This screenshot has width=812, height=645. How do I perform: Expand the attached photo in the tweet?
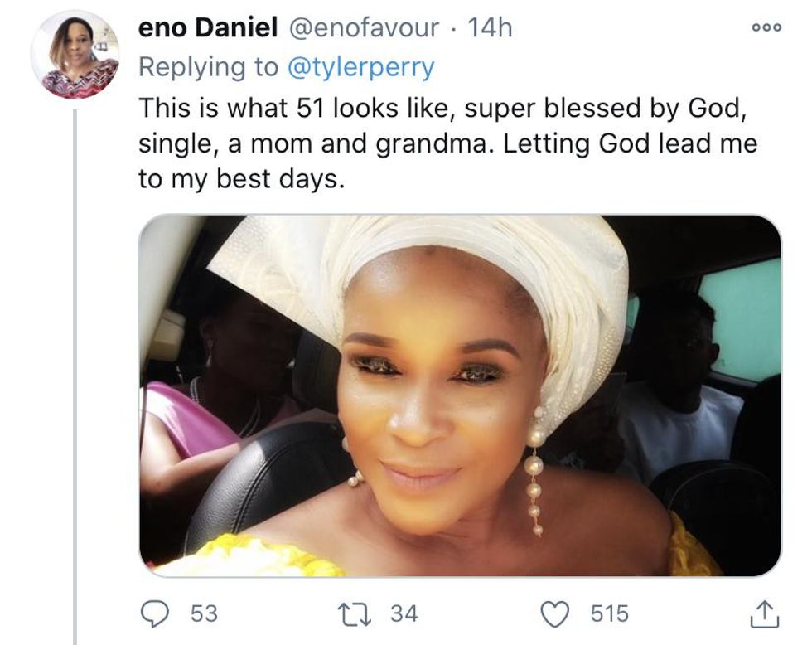coord(460,395)
